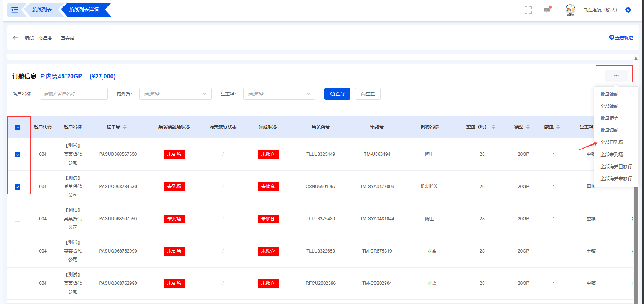Switch to the 航线列表 tab
The height and width of the screenshot is (304, 644).
(42, 10)
